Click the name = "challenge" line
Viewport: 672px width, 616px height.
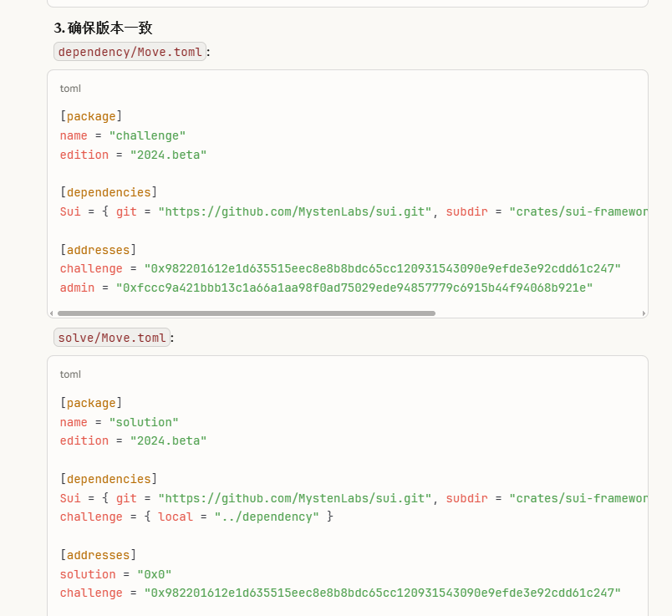pos(123,135)
